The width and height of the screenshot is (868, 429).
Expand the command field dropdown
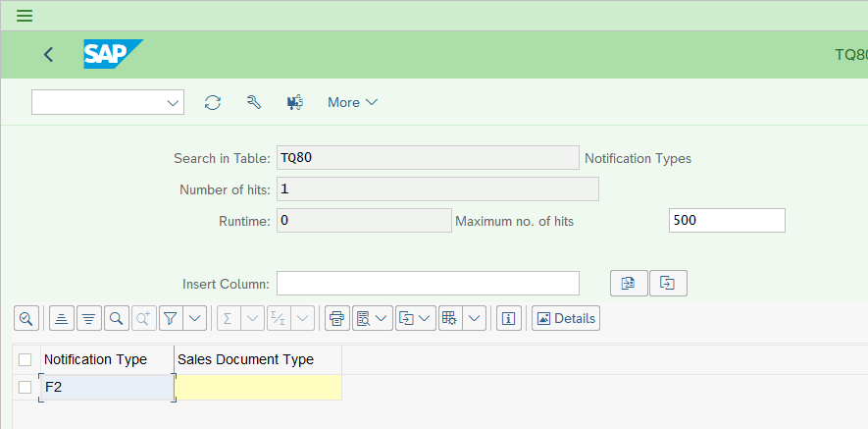[173, 103]
